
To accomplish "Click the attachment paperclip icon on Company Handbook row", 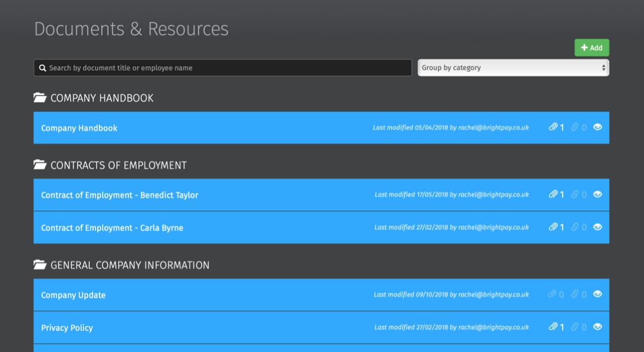I will (553, 127).
